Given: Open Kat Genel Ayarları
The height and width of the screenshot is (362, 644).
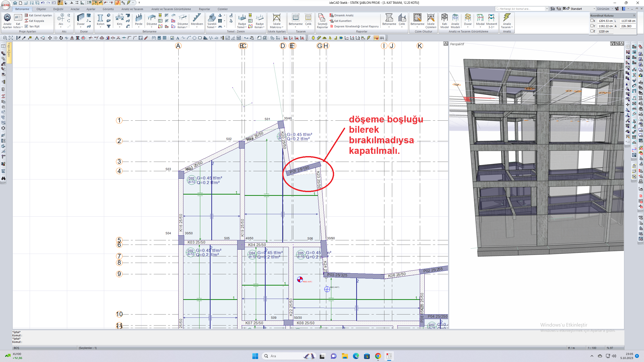Looking at the screenshot, I should click(x=38, y=15).
